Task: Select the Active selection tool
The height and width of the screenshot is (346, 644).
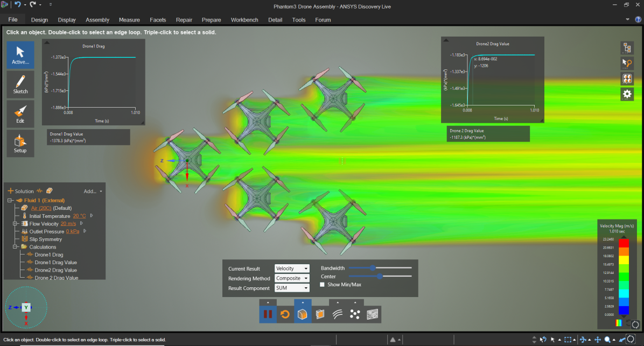Action: coord(20,55)
